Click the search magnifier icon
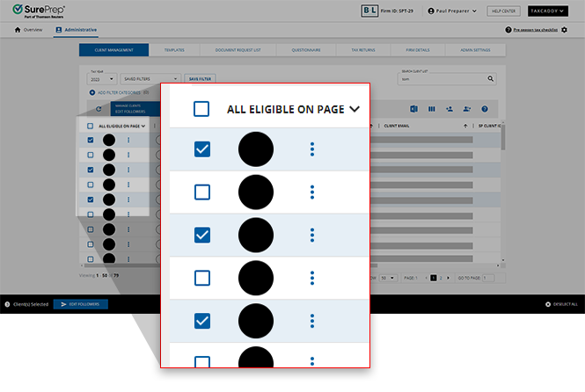The width and height of the screenshot is (585, 392). (x=491, y=78)
